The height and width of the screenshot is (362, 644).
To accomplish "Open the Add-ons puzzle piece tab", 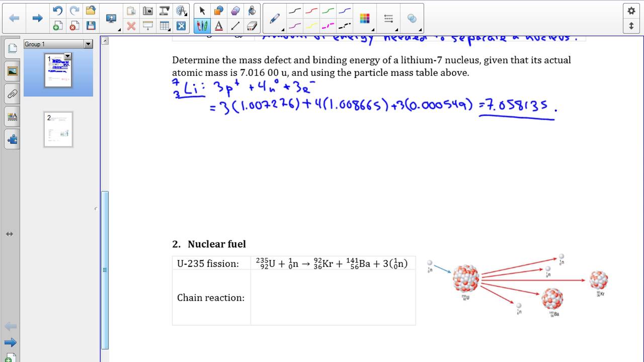I will pyautogui.click(x=13, y=139).
